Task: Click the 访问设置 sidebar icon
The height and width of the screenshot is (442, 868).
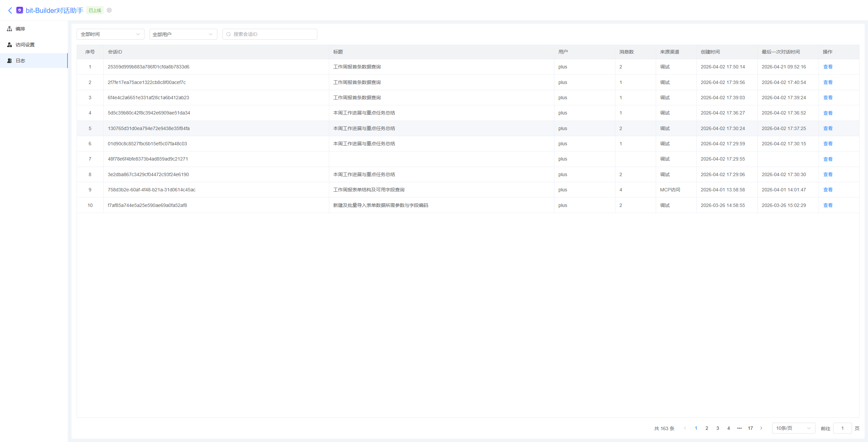Action: [x=9, y=45]
